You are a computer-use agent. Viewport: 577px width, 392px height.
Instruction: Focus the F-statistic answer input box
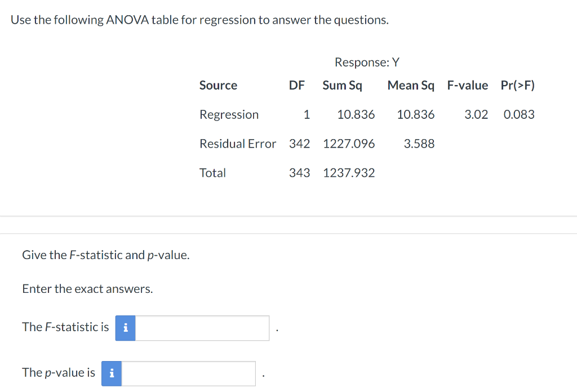click(x=202, y=328)
